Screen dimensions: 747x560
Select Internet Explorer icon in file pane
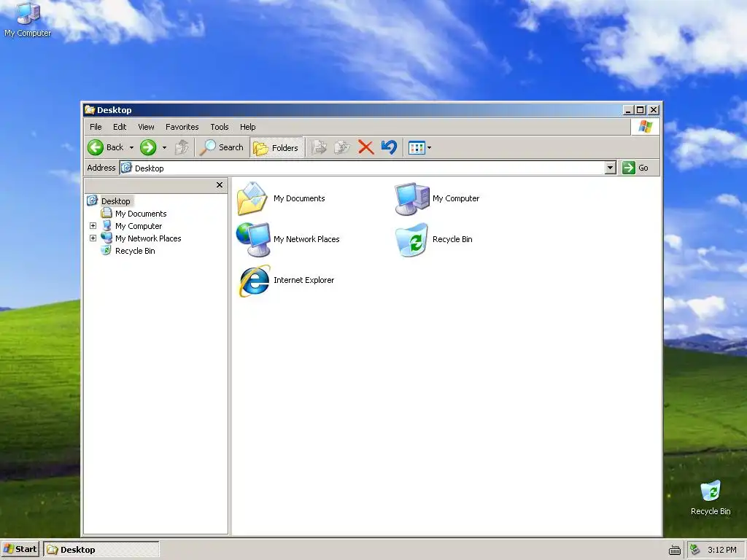(x=255, y=281)
